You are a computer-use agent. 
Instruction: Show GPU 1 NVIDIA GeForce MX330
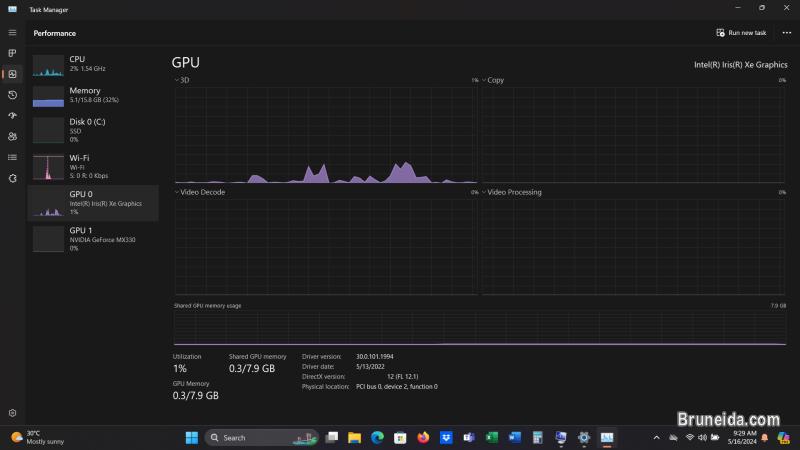coord(93,238)
